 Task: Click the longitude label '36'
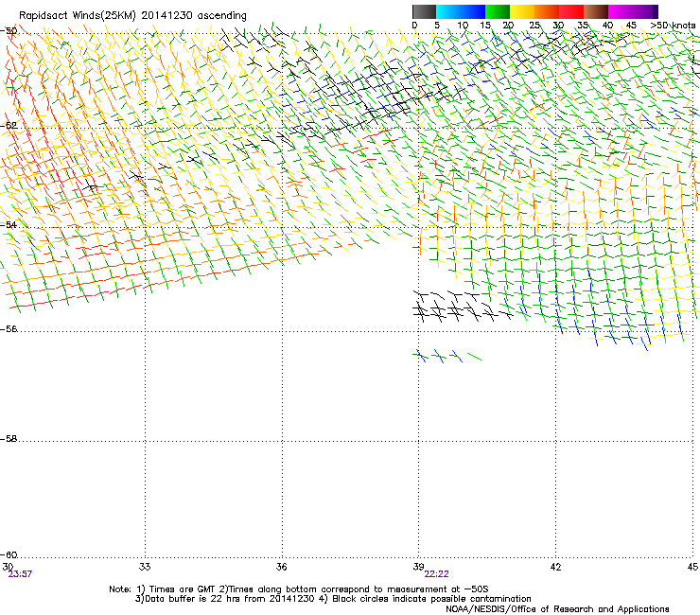[x=281, y=567]
